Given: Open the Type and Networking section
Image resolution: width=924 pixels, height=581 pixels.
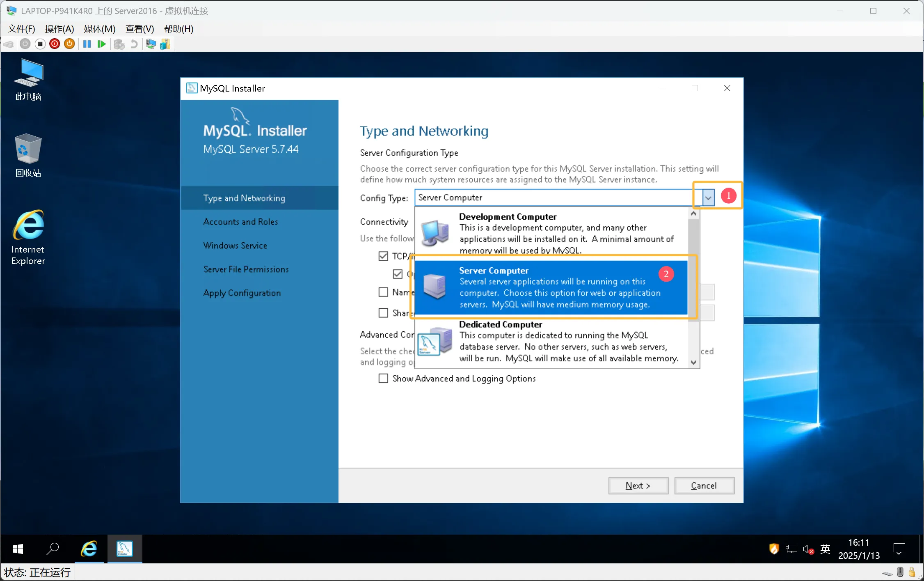Looking at the screenshot, I should point(245,198).
